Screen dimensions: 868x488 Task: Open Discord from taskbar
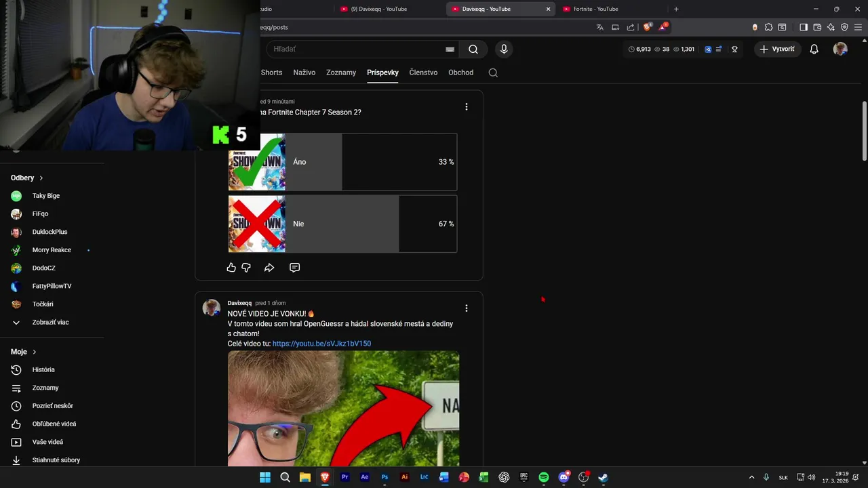coord(564,477)
